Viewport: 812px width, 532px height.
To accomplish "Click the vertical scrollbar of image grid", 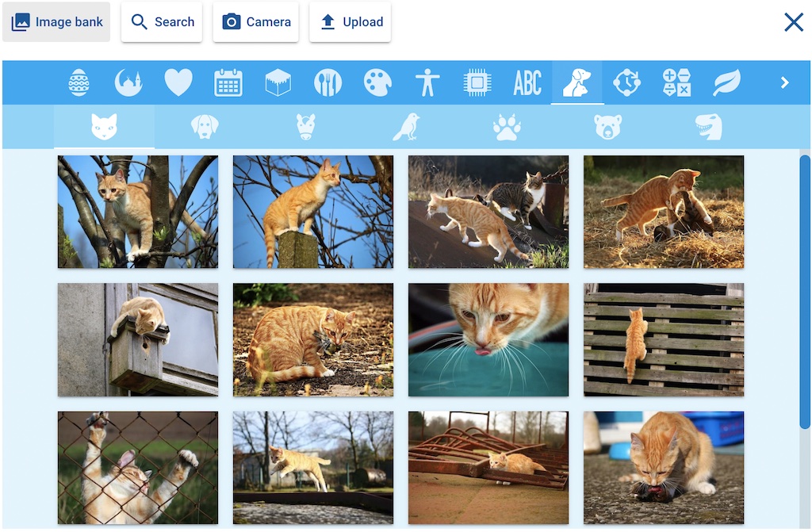I will pos(805,292).
